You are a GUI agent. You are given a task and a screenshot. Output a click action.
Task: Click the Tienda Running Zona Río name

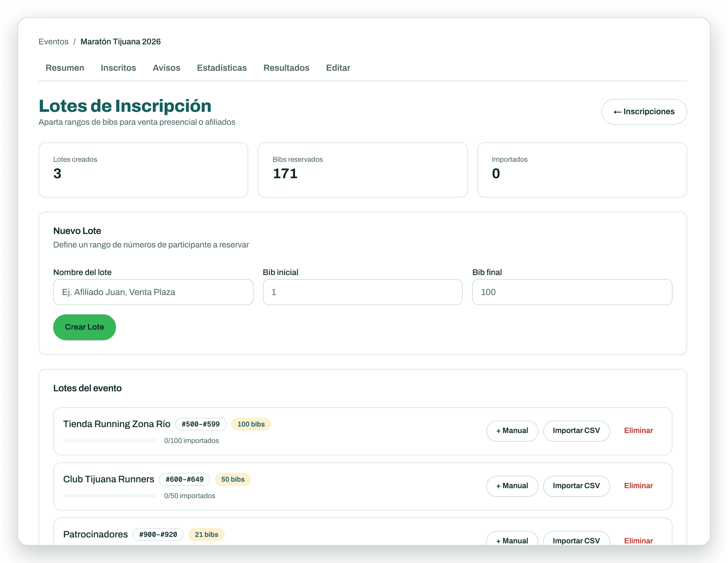pyautogui.click(x=117, y=424)
